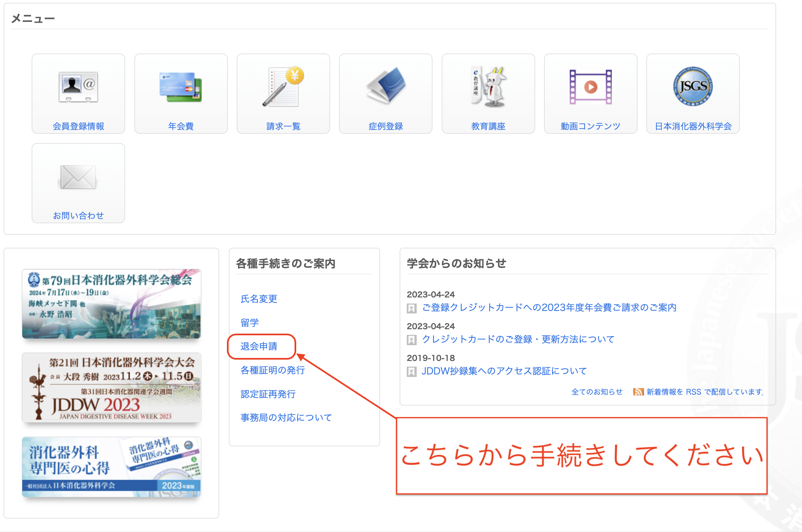Click the 学会からのお知らせ heading
802x532 pixels.
(456, 264)
